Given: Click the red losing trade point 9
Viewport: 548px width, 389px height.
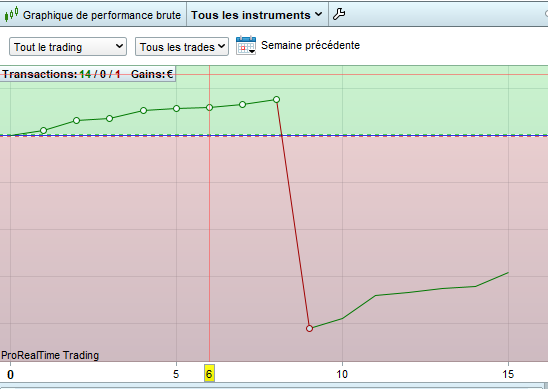Looking at the screenshot, I should [309, 329].
